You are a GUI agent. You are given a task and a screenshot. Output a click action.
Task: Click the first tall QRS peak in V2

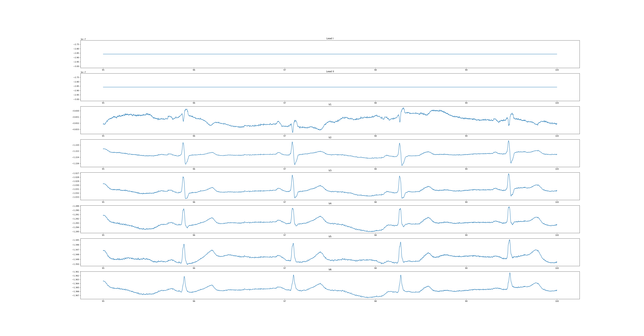click(x=183, y=143)
